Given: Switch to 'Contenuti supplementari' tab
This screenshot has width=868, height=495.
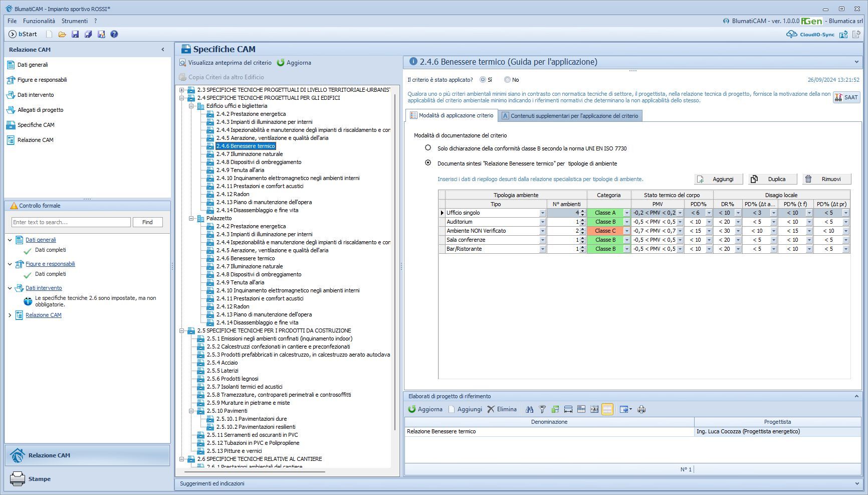Looking at the screenshot, I should (570, 116).
